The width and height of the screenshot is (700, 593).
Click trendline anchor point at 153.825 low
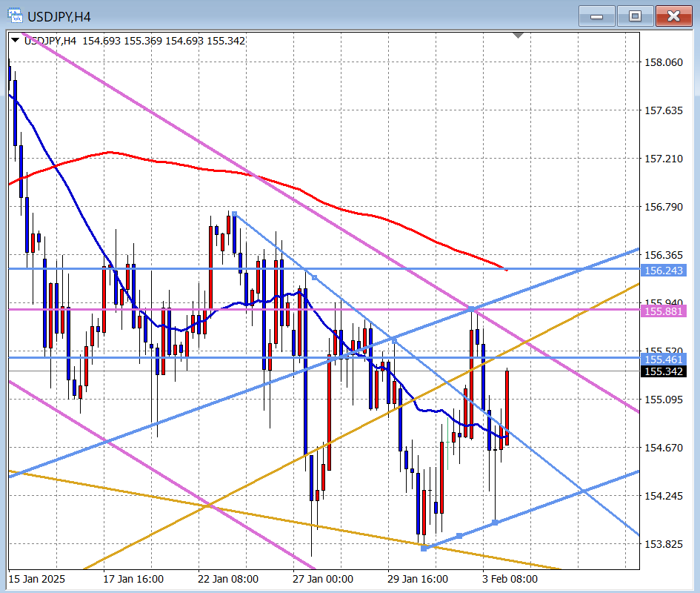(424, 548)
